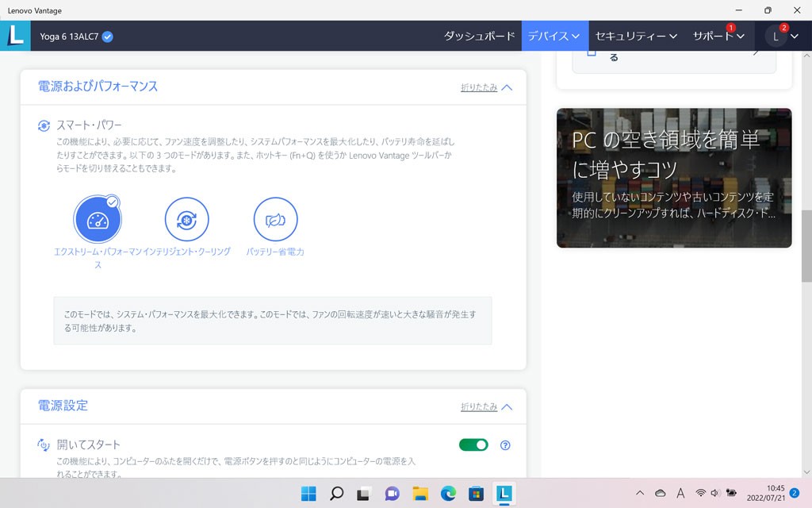The width and height of the screenshot is (812, 508).
Task: Launch Microsoft Edge from taskbar
Action: [447, 494]
